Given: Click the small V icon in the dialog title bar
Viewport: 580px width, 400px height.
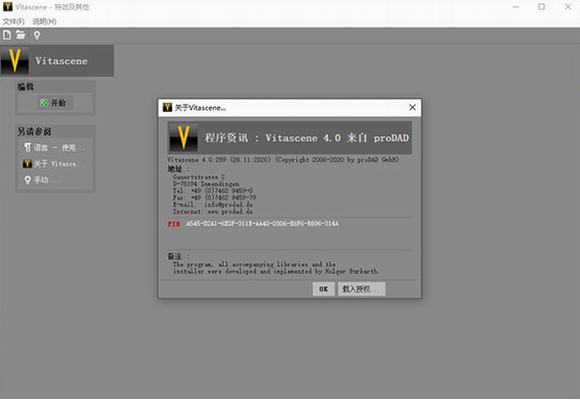Looking at the screenshot, I should point(168,107).
